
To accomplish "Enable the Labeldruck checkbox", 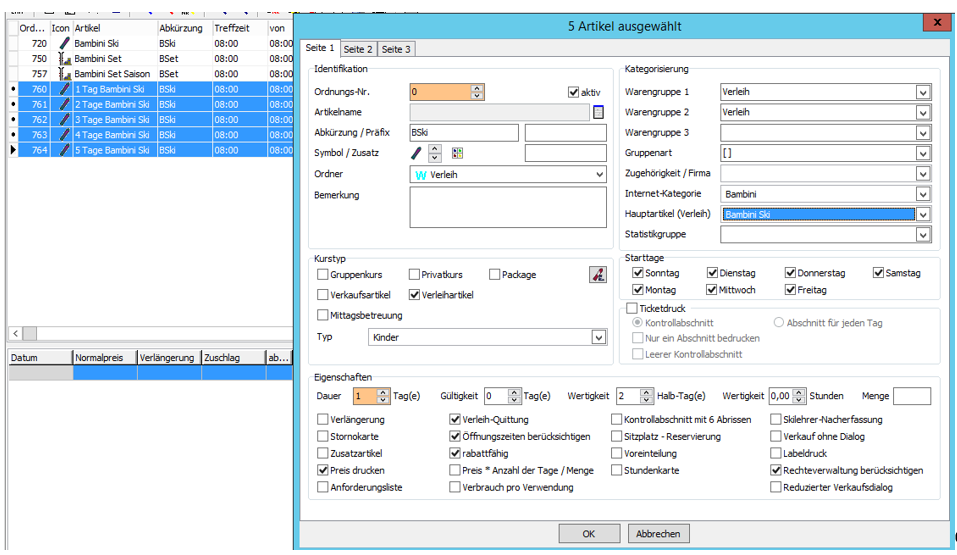I will coord(776,454).
